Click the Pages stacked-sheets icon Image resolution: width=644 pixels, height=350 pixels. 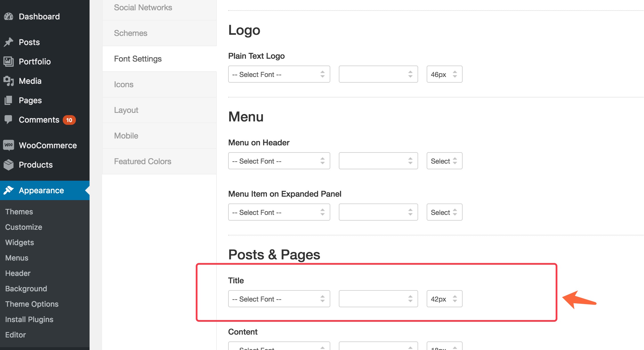(x=9, y=100)
